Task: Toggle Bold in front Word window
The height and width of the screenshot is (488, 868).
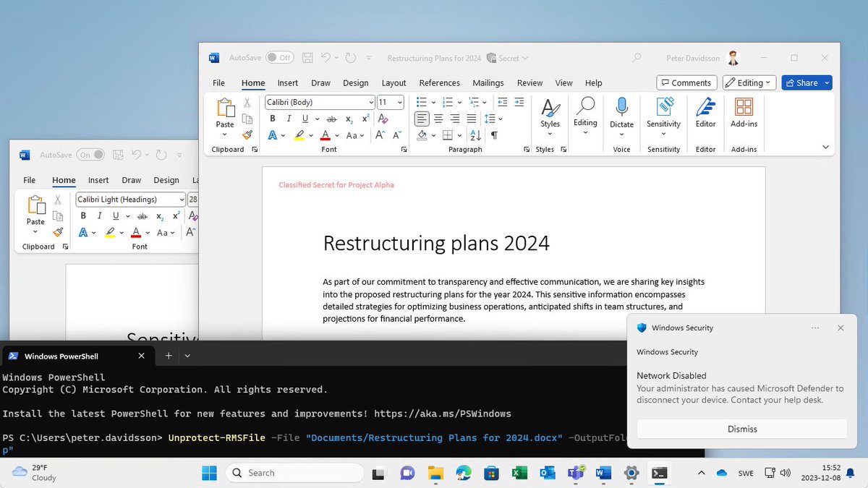Action: pos(273,119)
